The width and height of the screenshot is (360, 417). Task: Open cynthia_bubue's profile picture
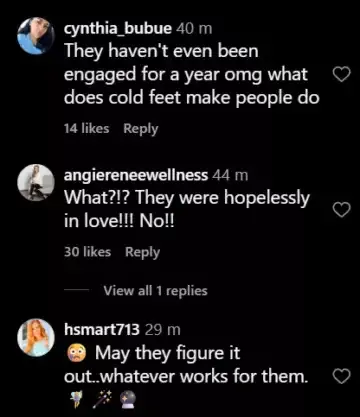[x=36, y=36]
